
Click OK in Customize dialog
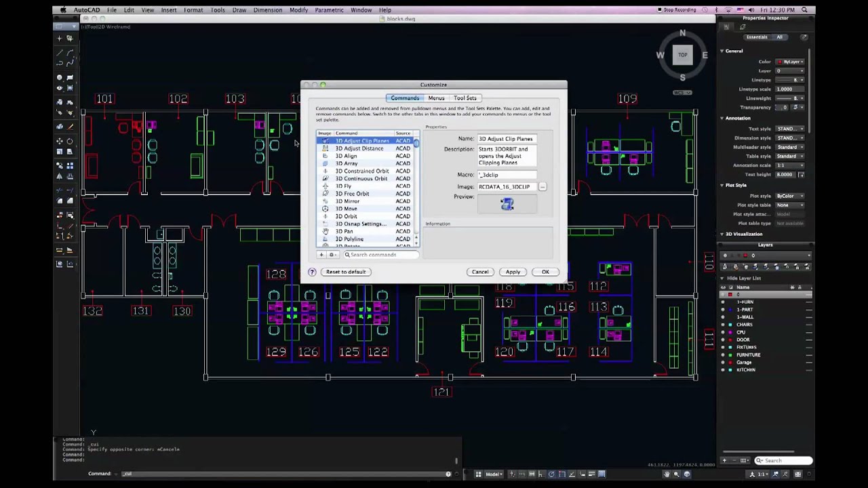545,272
